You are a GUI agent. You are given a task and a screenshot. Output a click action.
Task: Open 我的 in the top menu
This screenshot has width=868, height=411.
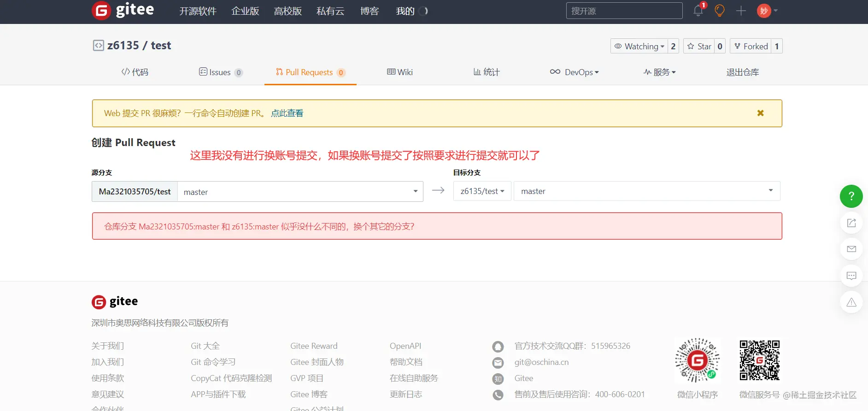tap(405, 11)
